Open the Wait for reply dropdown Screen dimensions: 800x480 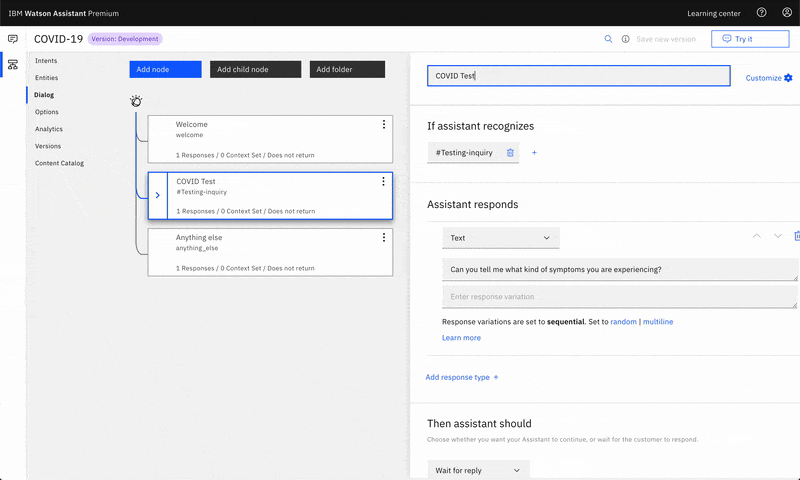478,470
